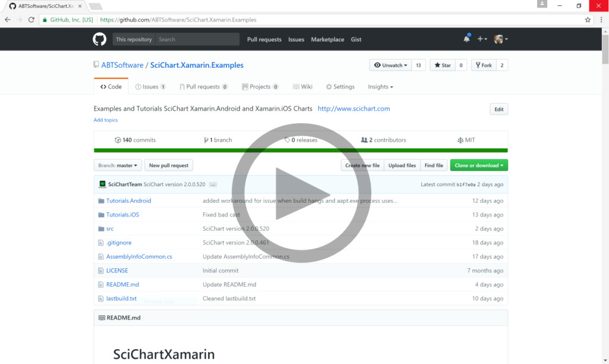Screen dimensions: 609x364
Task: Click the Chrome profile icon
Action: click(x=542, y=4)
